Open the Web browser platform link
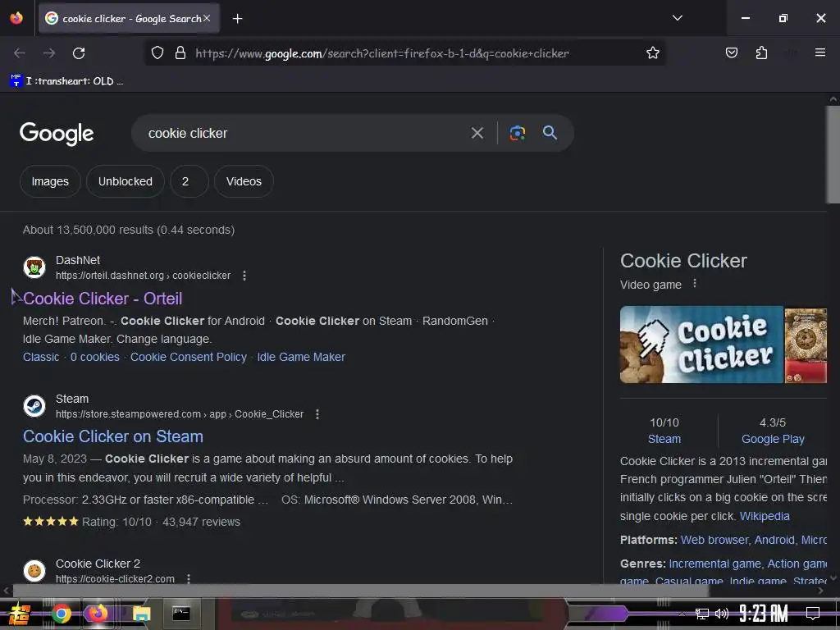The width and height of the screenshot is (840, 630). click(x=714, y=540)
